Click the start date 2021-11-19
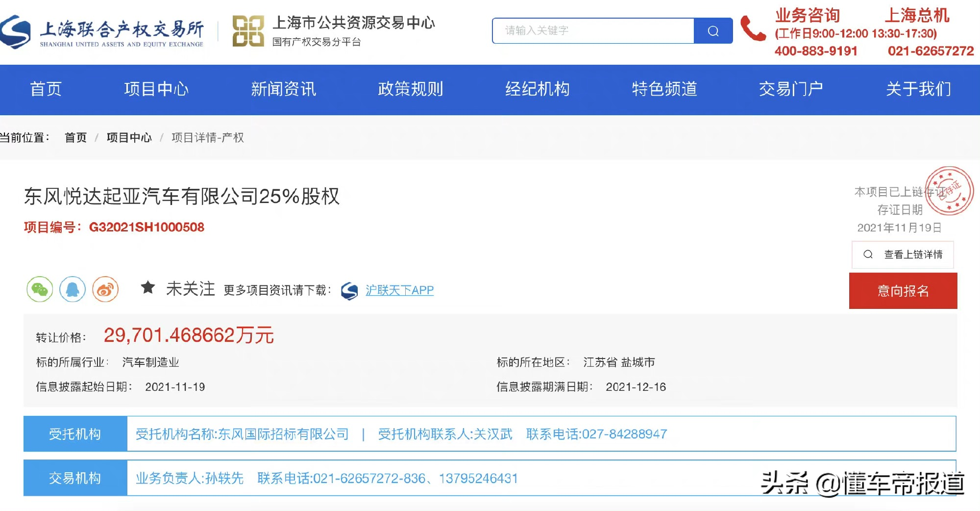 [175, 387]
